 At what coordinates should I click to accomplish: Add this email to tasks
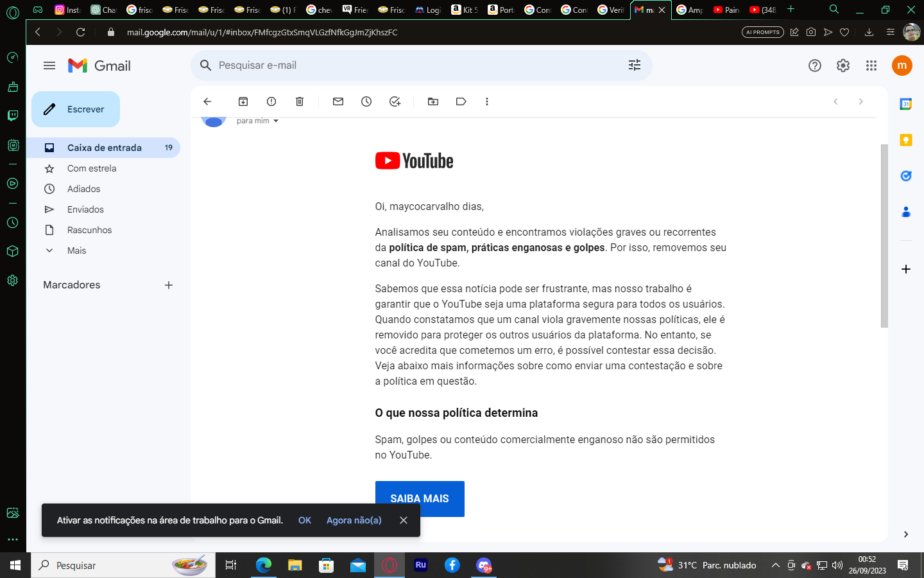click(x=395, y=101)
